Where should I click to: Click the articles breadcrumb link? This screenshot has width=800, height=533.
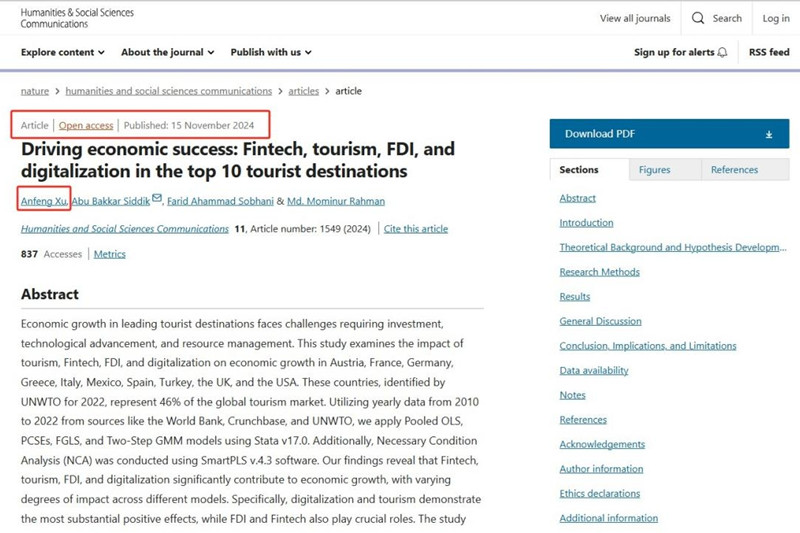(304, 91)
